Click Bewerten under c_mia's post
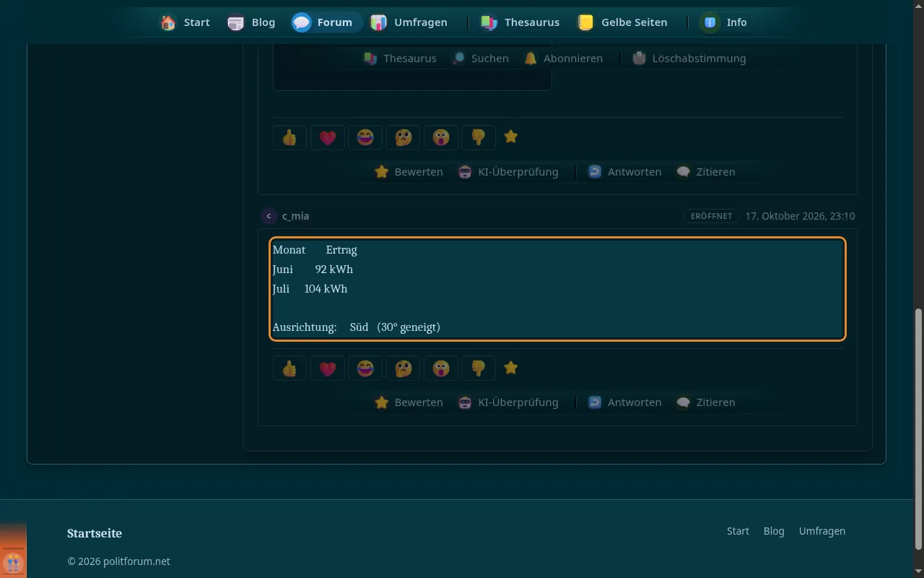 coord(409,402)
